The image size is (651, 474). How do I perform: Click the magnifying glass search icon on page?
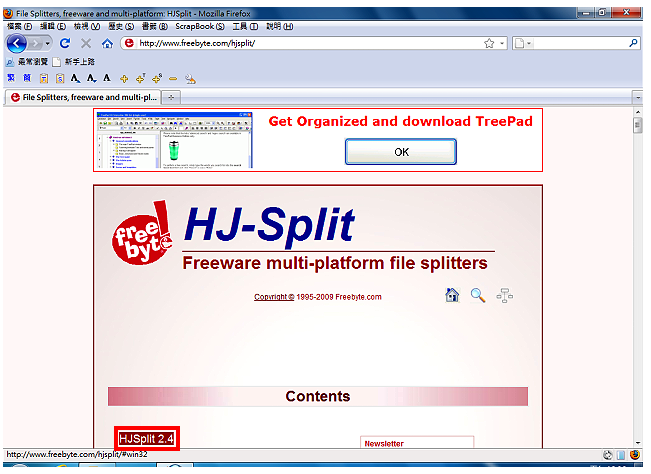pos(478,296)
